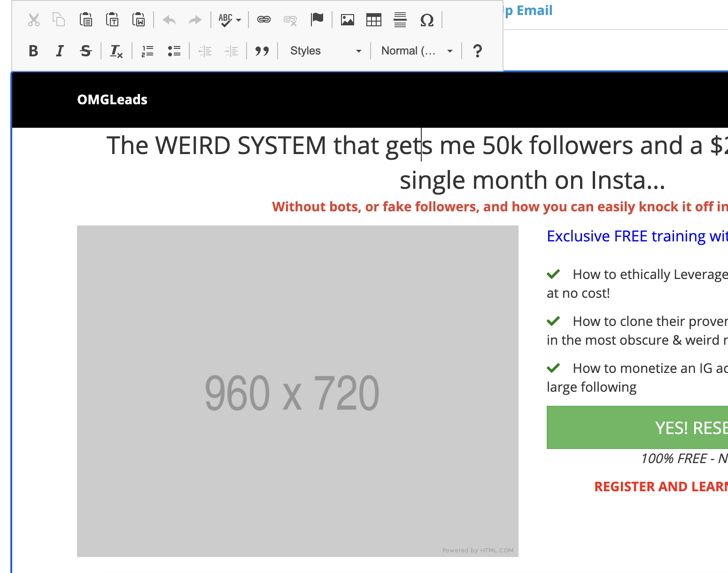The height and width of the screenshot is (573, 728).
Task: Open the Styles dropdown
Action: pos(325,51)
